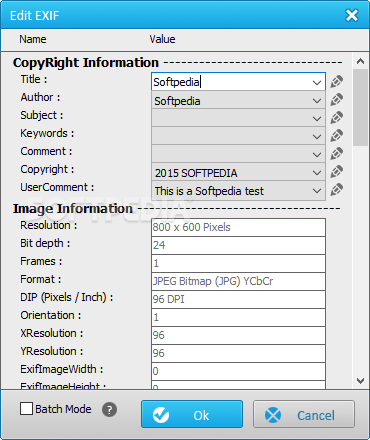Click scrollbar up arrow
Image resolution: width=370 pixels, height=440 pixels.
[x=360, y=61]
